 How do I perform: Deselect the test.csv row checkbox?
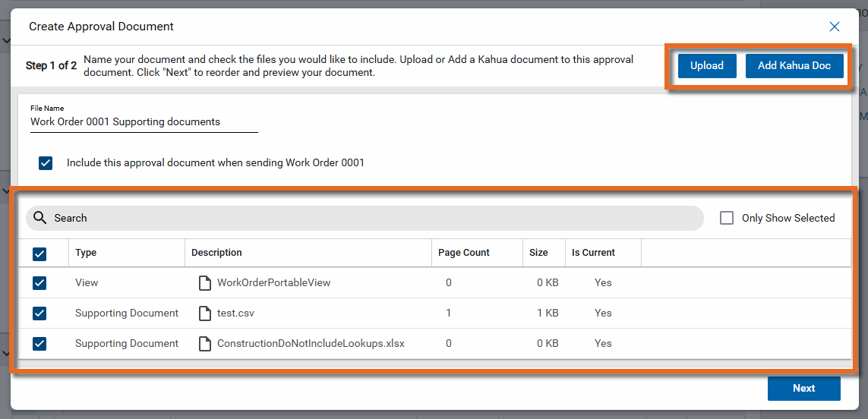click(39, 313)
